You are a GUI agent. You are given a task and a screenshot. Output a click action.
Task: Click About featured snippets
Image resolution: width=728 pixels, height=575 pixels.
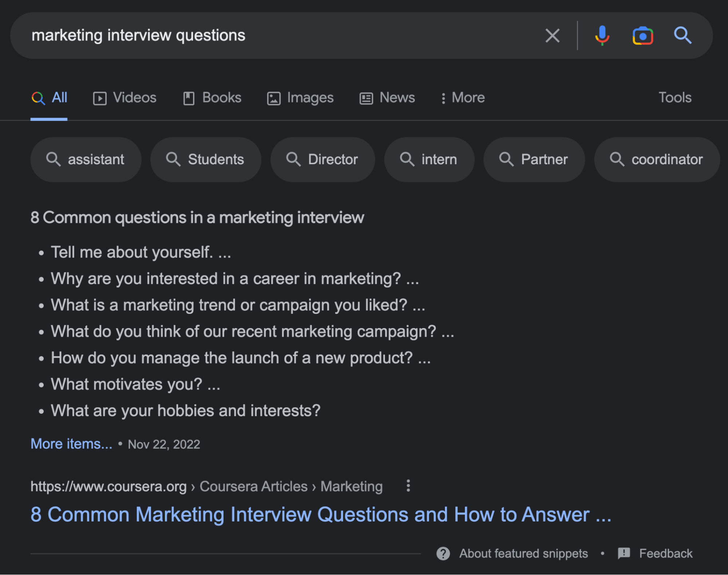[523, 554]
